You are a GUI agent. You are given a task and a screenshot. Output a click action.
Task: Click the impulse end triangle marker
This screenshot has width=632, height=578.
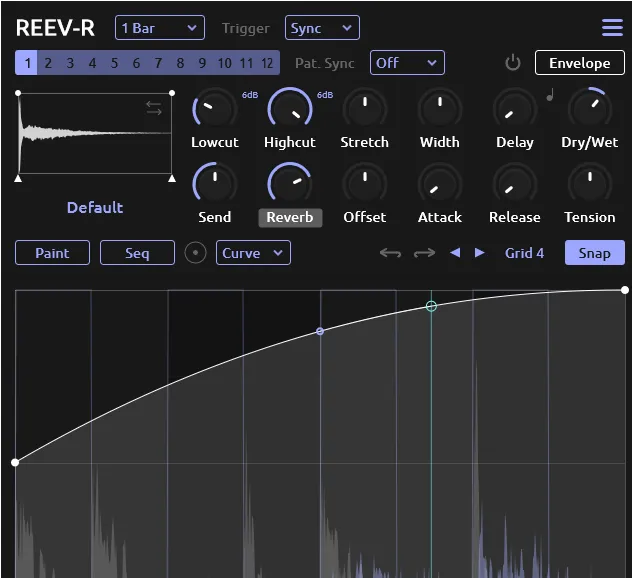coord(172,178)
